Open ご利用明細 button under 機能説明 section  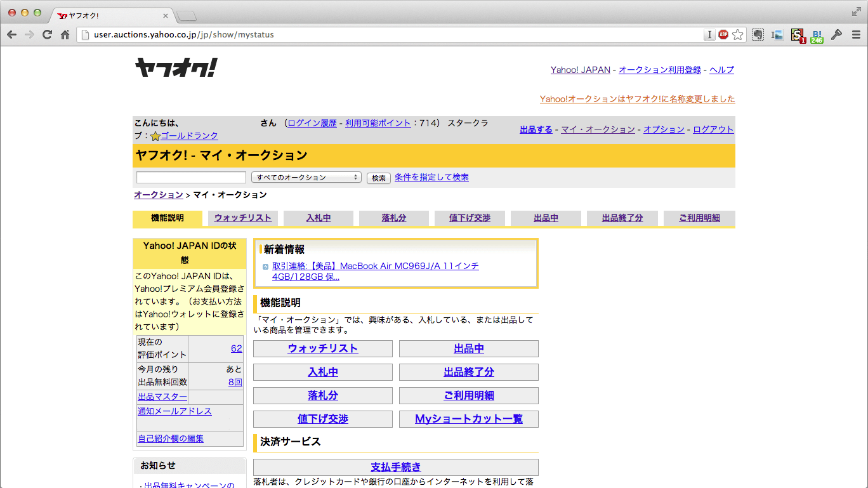pyautogui.click(x=469, y=395)
